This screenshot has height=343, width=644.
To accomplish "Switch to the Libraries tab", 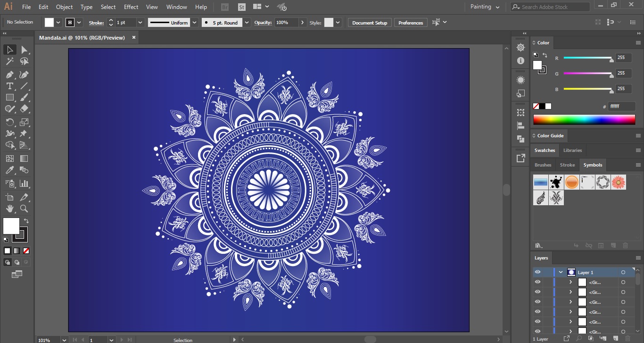I will point(572,150).
